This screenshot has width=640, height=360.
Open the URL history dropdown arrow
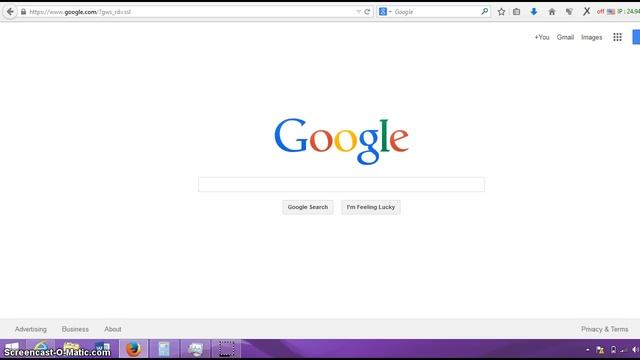[x=358, y=12]
